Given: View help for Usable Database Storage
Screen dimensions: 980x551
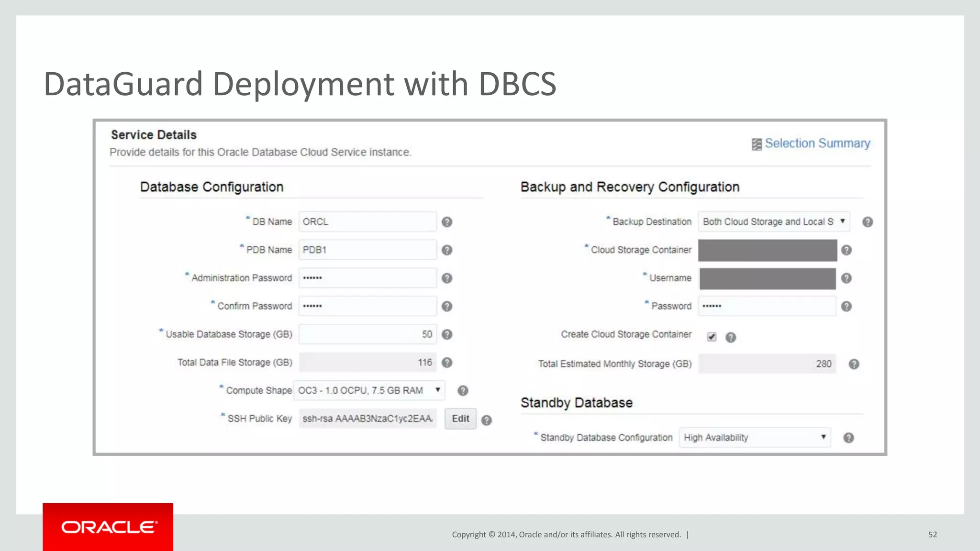Looking at the screenshot, I should click(447, 334).
